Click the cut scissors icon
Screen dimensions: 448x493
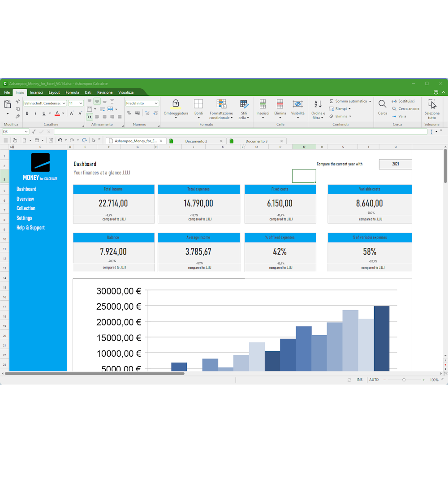[17, 102]
